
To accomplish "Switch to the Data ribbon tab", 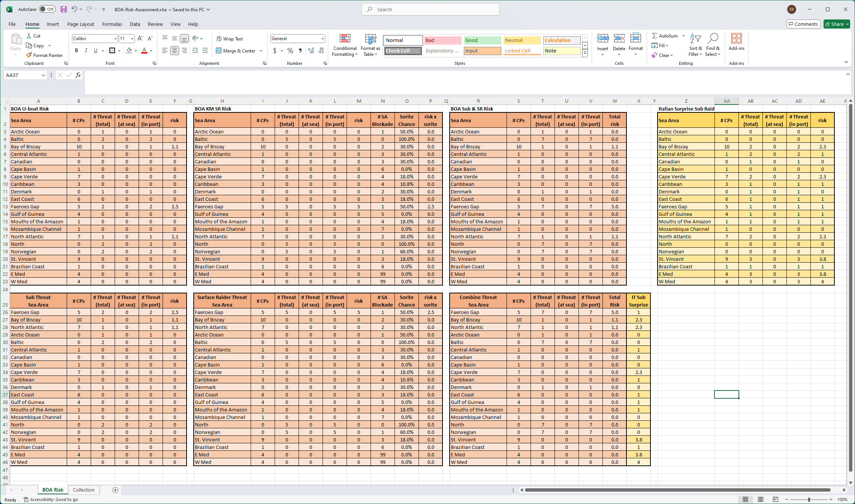I will click(x=135, y=24).
